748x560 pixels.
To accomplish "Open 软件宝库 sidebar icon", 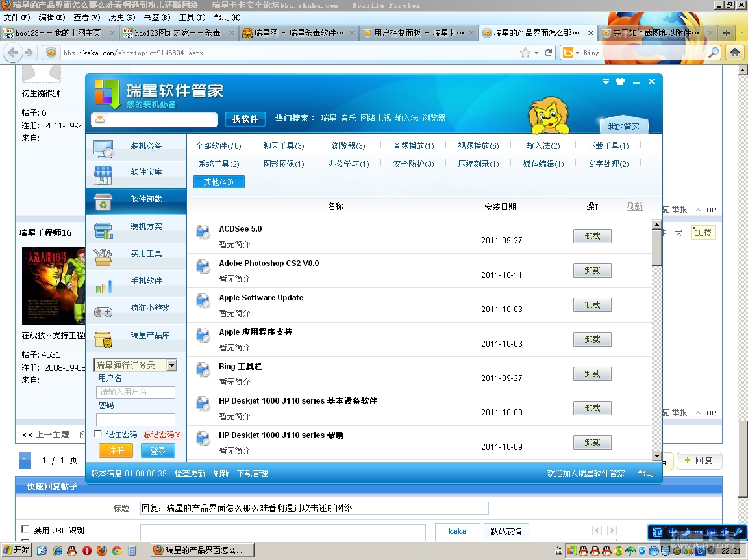I will (x=103, y=175).
